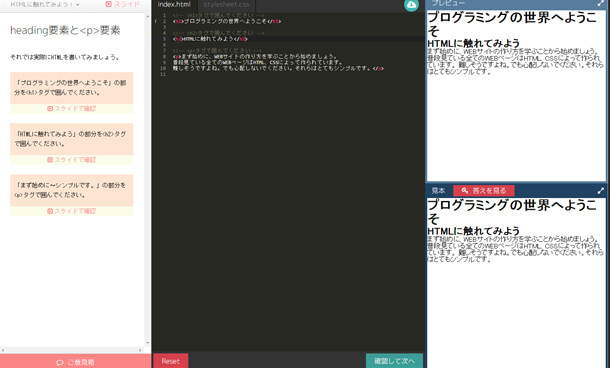Click the sample panel heading プログラミングの世界へようこそ
Image resolution: width=610 pixels, height=368 pixels.
tap(512, 211)
